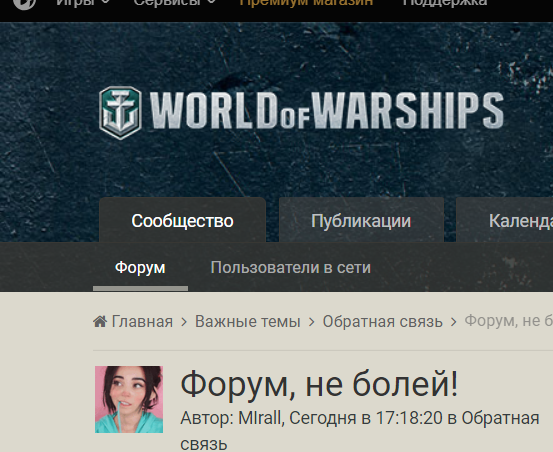
Task: Switch to the Публикации tab
Action: 361,220
